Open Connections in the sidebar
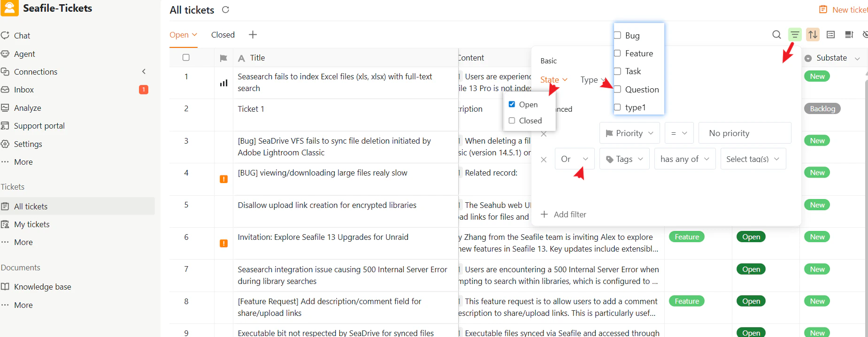This screenshot has width=868, height=337. [36, 72]
